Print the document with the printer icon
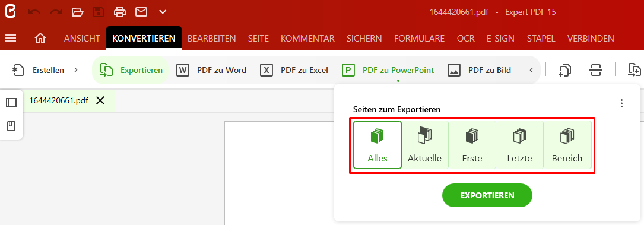This screenshot has height=225, width=644. tap(120, 12)
